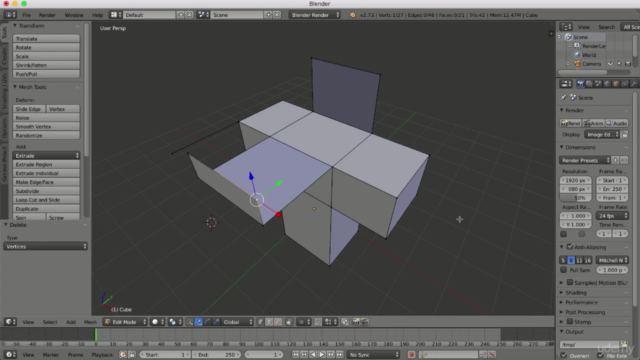The image size is (640, 360).
Task: Open the Blender Render engine dropdown
Action: click(x=314, y=15)
